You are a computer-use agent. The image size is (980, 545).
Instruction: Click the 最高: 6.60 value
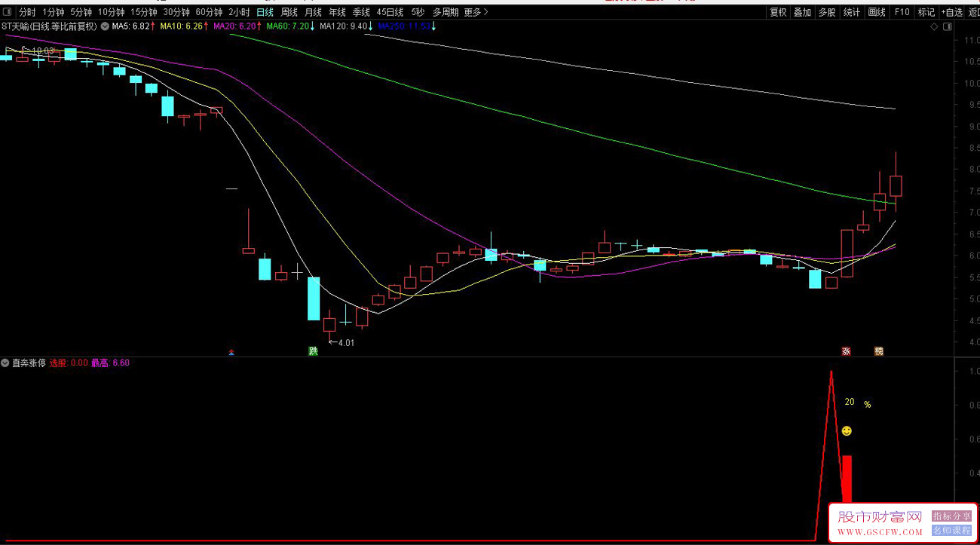pos(111,363)
